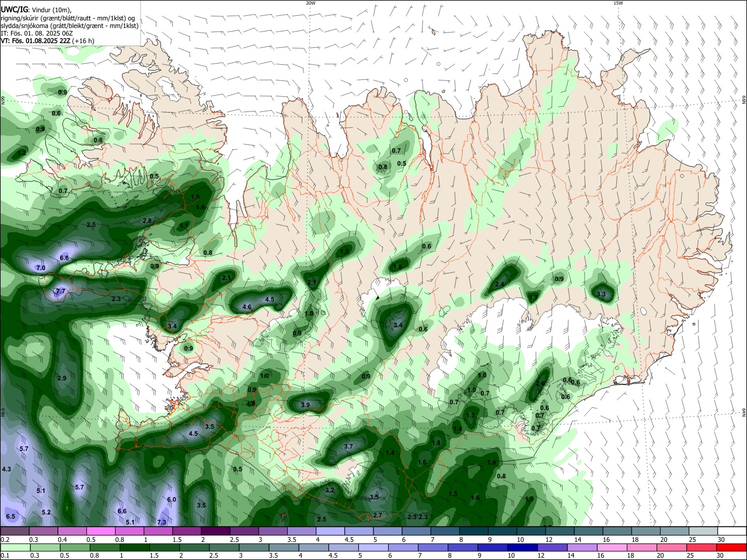Select the 0.2 label in the top legend row

click(x=5, y=540)
